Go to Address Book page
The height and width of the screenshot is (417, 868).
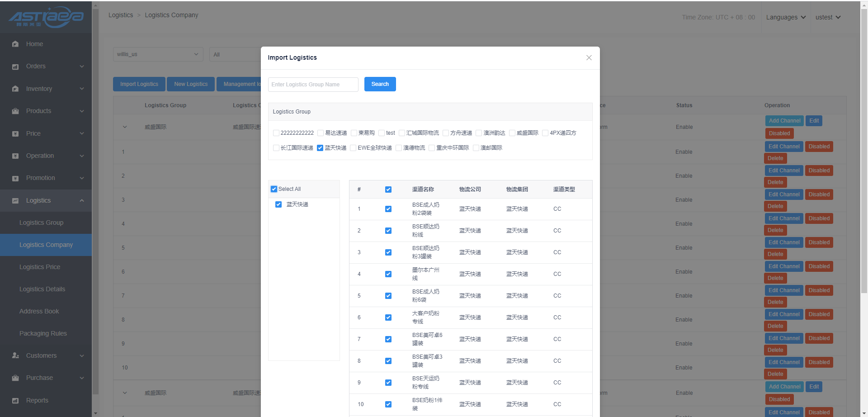point(39,311)
